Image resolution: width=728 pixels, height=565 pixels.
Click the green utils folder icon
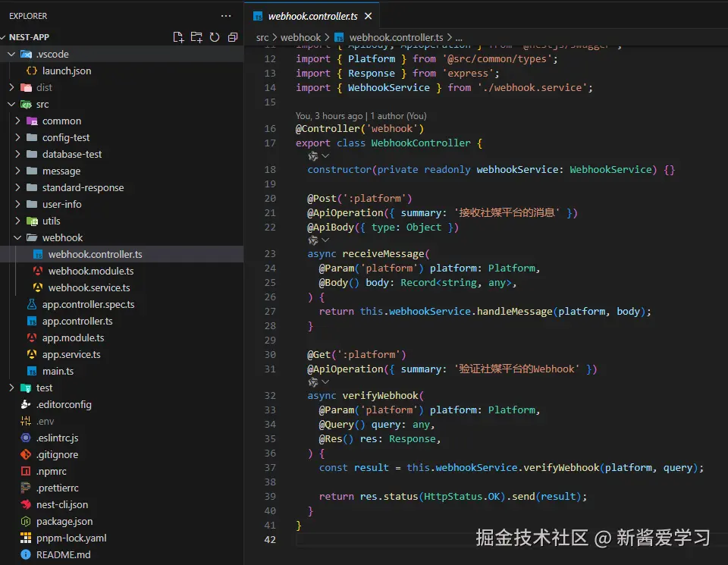click(x=32, y=221)
